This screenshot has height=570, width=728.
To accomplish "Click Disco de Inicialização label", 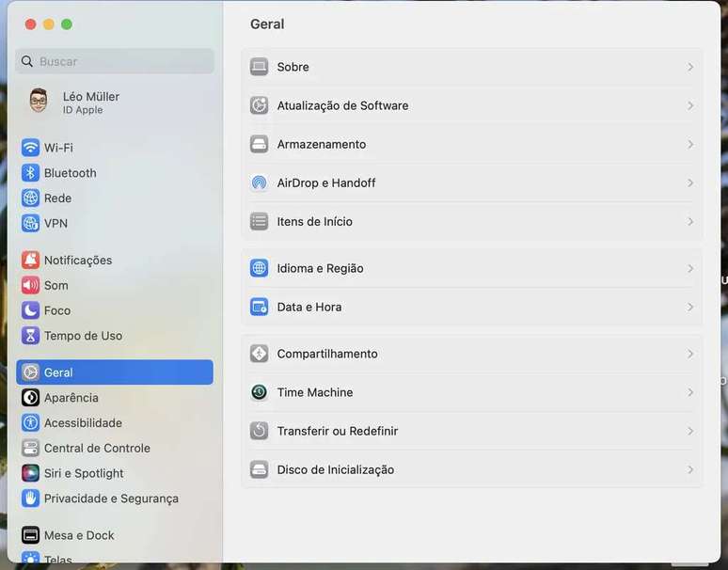I will [336, 469].
